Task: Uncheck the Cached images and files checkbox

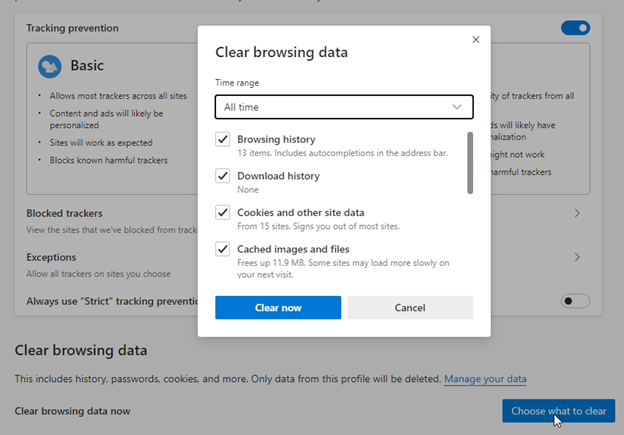Action: pyautogui.click(x=223, y=249)
